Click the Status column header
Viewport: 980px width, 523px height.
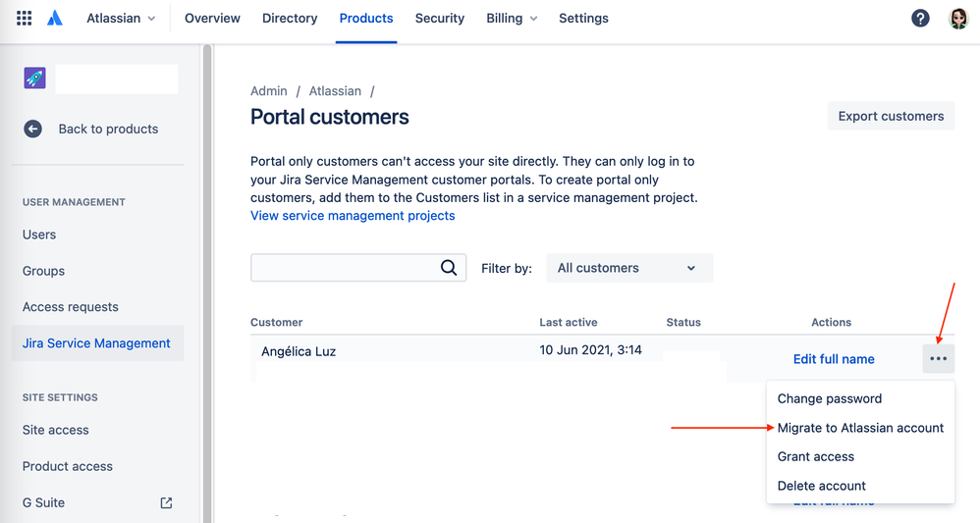683,323
